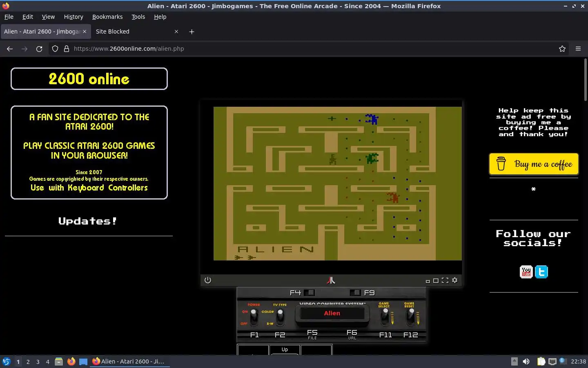Bookmark this page with the star

[x=562, y=49]
